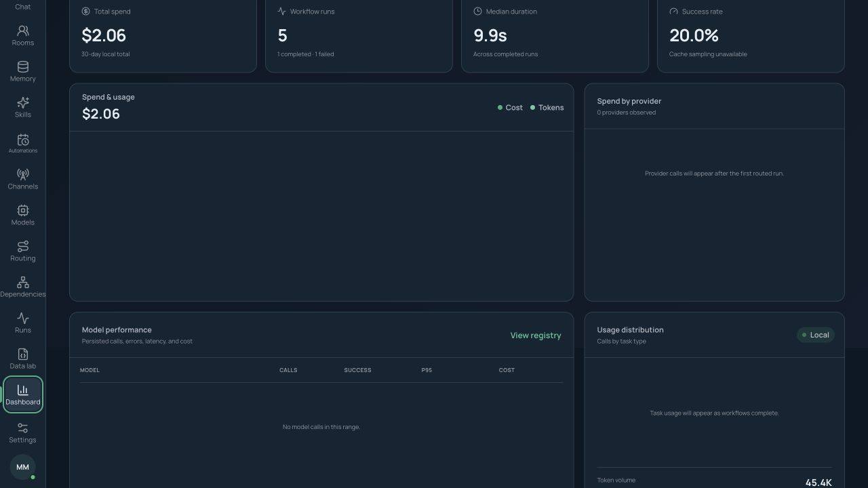Open the Automations section

tap(22, 144)
